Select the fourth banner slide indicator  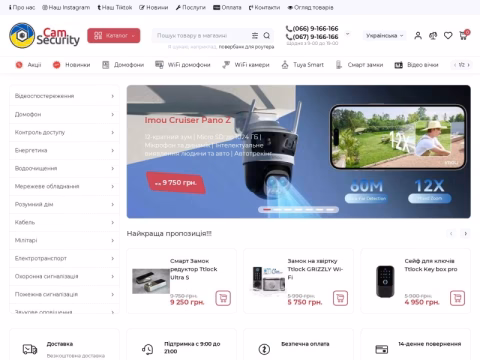299,210
